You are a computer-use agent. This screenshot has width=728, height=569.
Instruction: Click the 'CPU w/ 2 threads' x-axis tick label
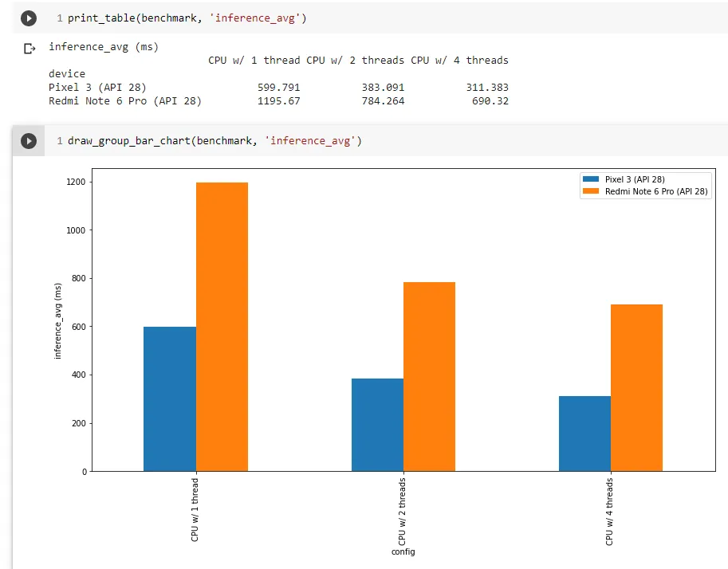(402, 512)
